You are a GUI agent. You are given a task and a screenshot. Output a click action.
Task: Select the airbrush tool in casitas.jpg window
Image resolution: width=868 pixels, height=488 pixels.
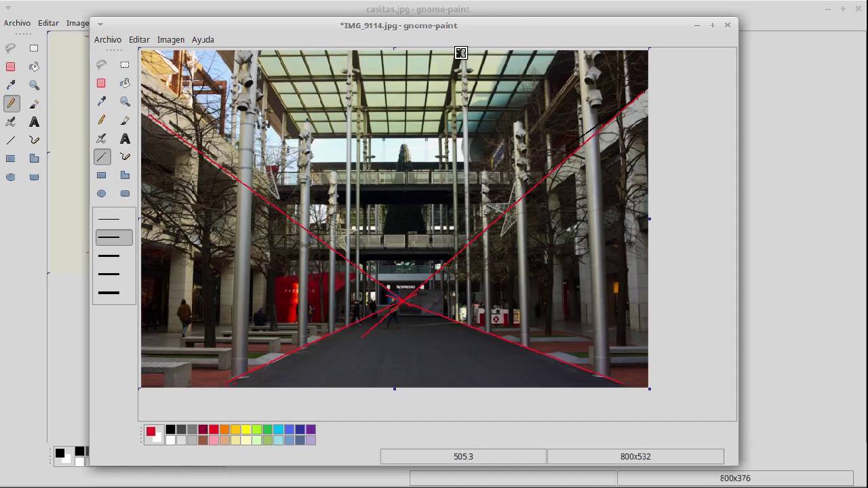point(11,122)
